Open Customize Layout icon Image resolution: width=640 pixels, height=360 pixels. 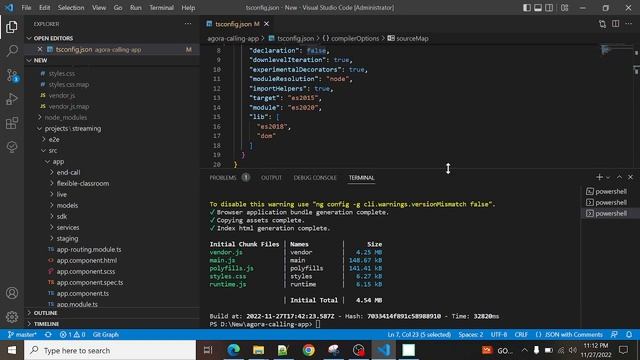pyautogui.click(x=564, y=8)
